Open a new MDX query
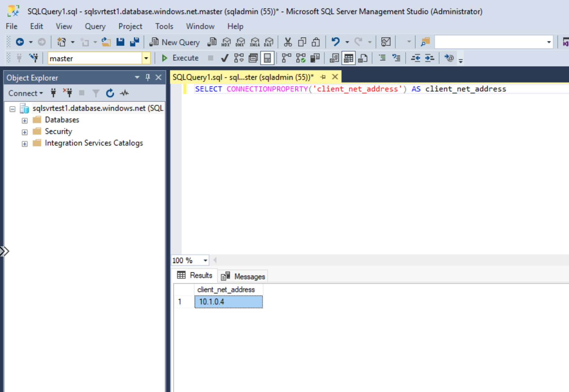 [x=226, y=42]
